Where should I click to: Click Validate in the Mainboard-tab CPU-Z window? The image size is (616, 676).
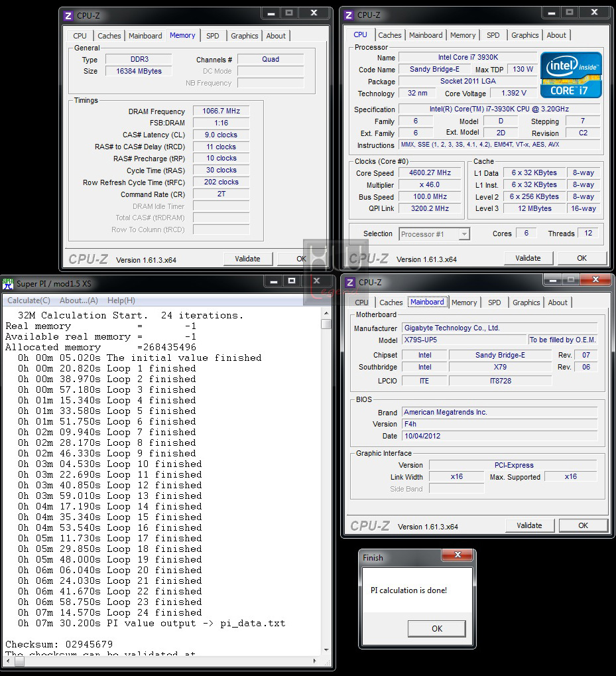point(529,525)
